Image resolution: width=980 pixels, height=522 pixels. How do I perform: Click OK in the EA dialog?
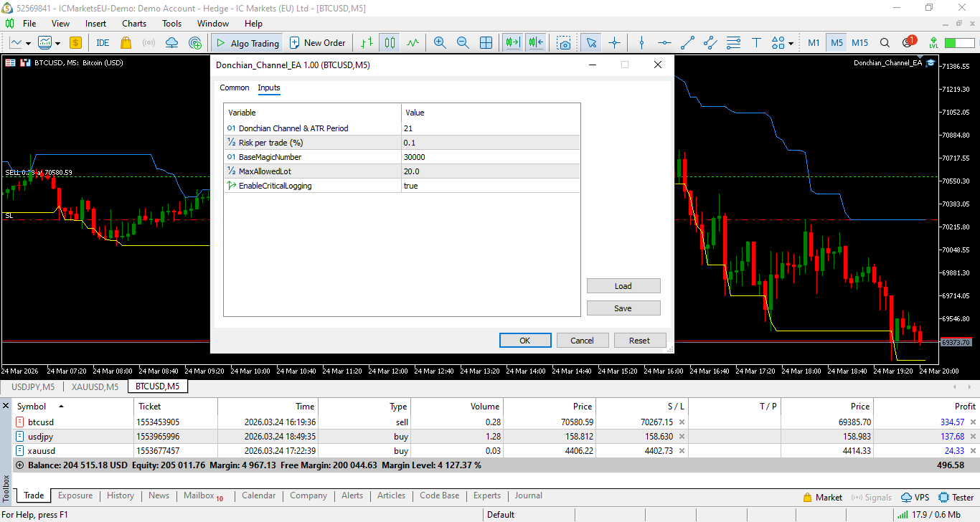(525, 341)
